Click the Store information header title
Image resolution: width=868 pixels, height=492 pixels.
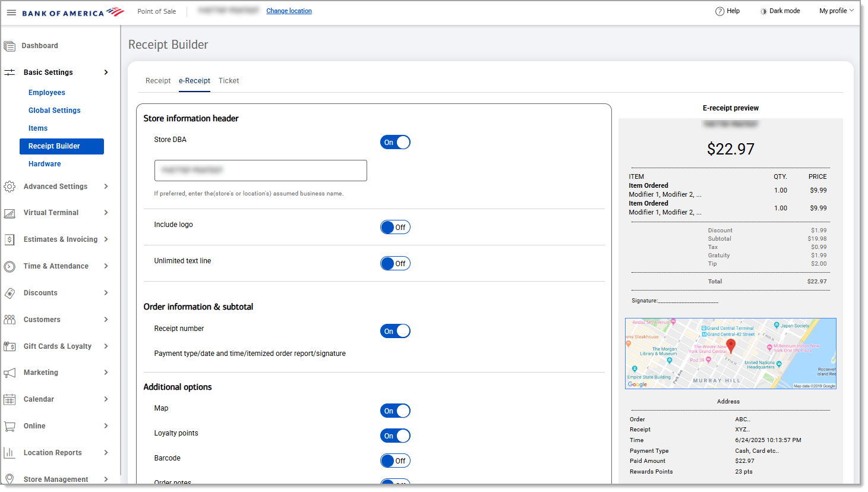(191, 118)
